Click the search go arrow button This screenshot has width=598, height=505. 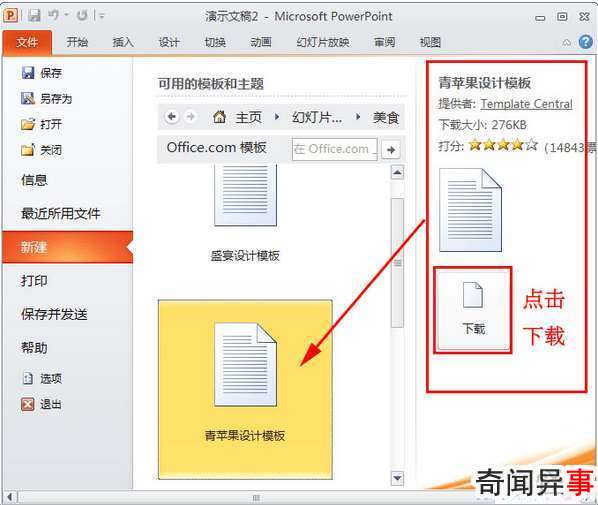point(391,150)
